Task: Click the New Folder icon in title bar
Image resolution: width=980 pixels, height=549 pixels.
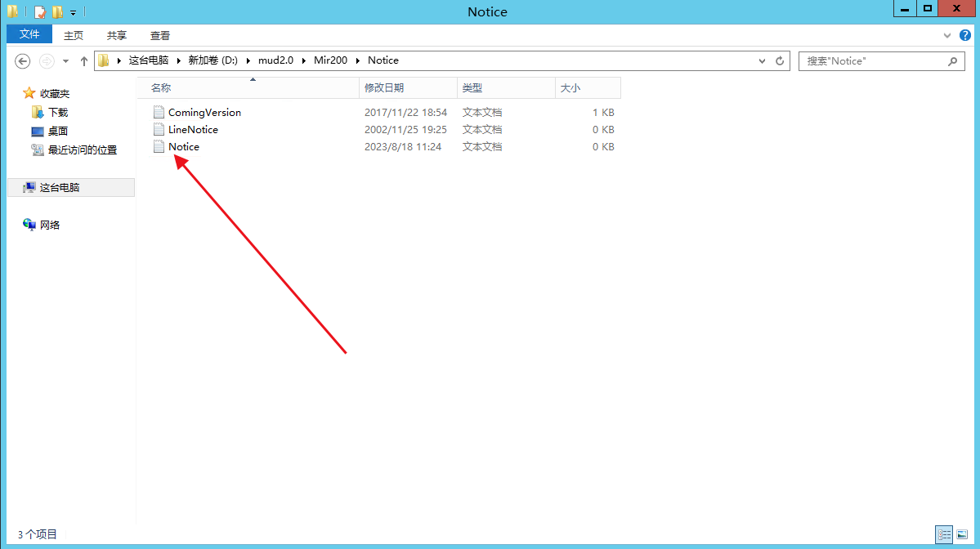Action: [x=57, y=12]
